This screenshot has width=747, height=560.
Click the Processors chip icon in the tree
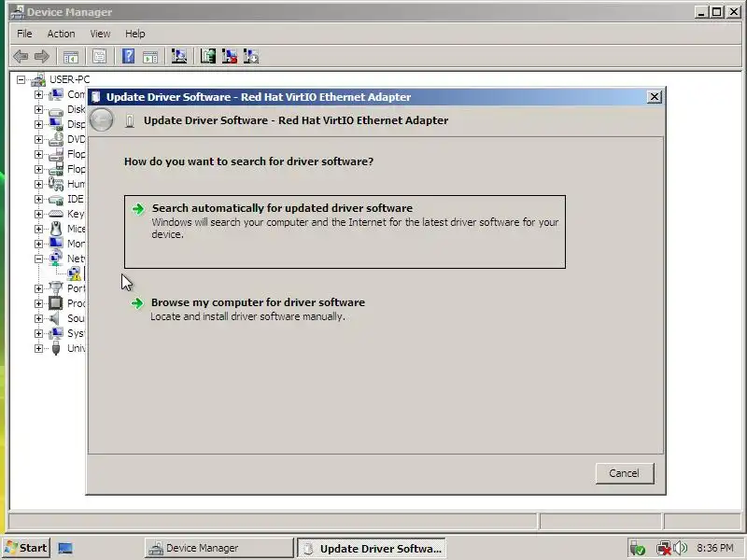click(x=56, y=303)
